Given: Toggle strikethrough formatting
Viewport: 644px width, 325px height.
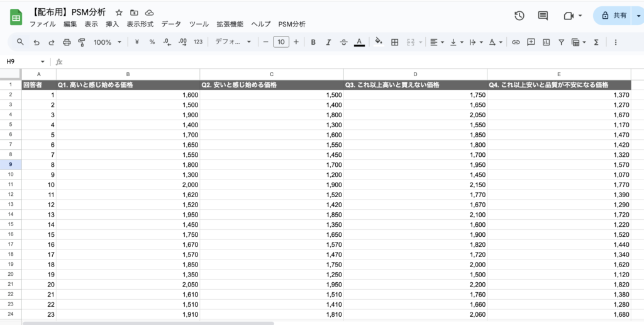Looking at the screenshot, I should (x=343, y=42).
